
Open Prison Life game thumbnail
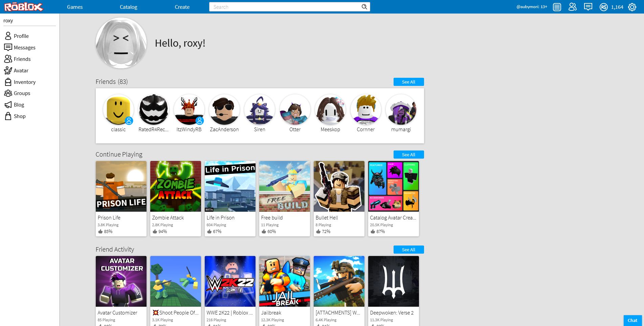pos(121,186)
